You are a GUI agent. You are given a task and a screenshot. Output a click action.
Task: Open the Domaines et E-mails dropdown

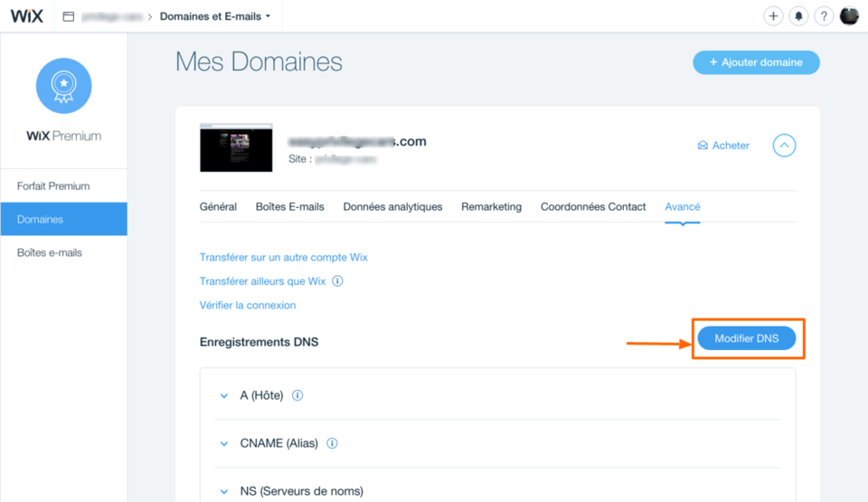pyautogui.click(x=215, y=16)
